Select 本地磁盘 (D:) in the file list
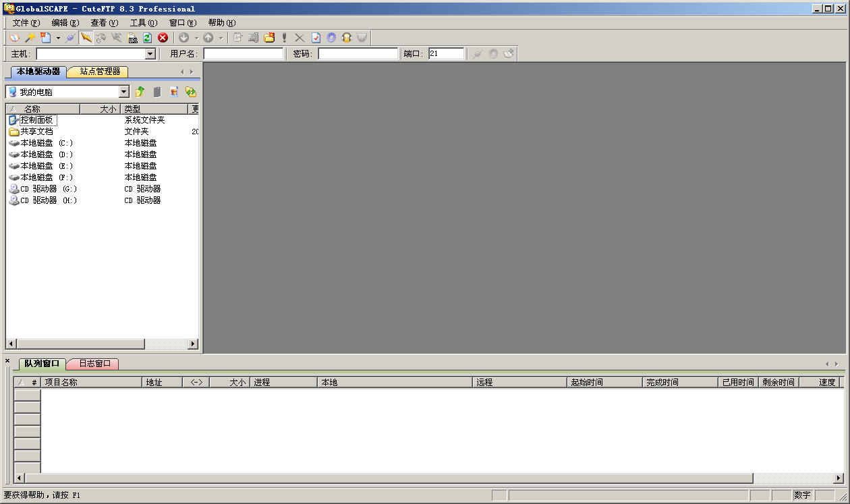 (47, 155)
